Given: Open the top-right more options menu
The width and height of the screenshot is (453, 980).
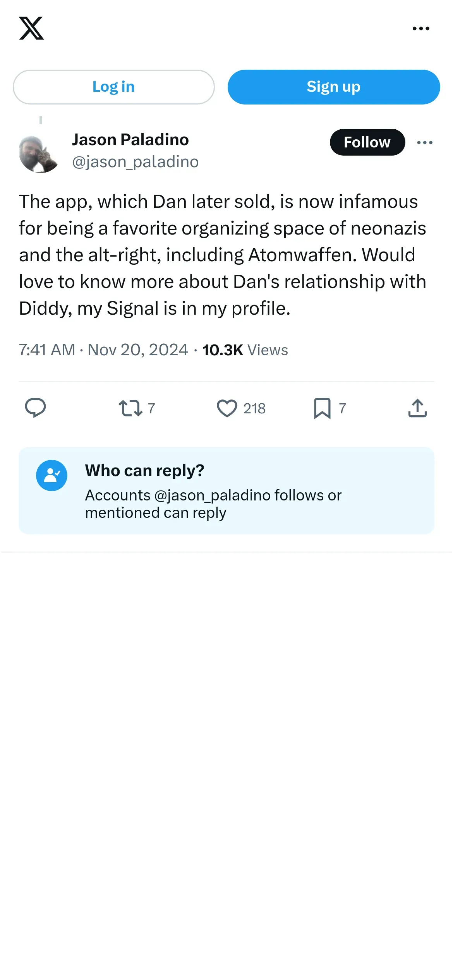Looking at the screenshot, I should 421,28.
